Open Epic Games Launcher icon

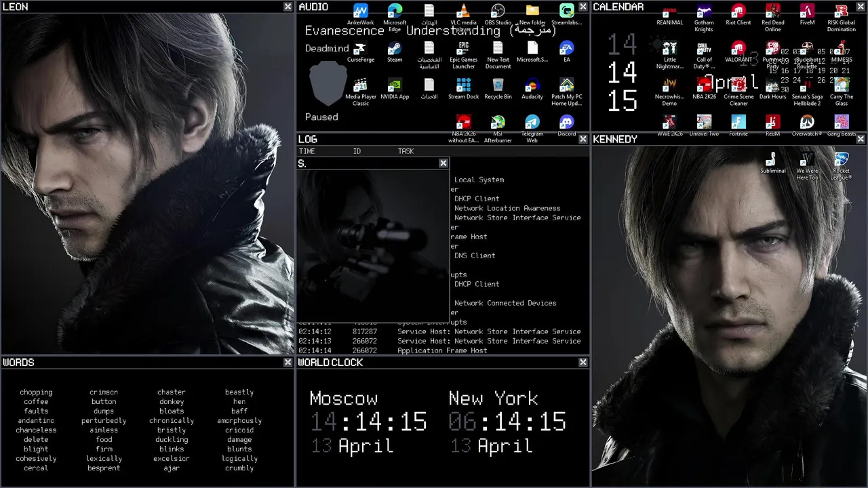pos(463,55)
